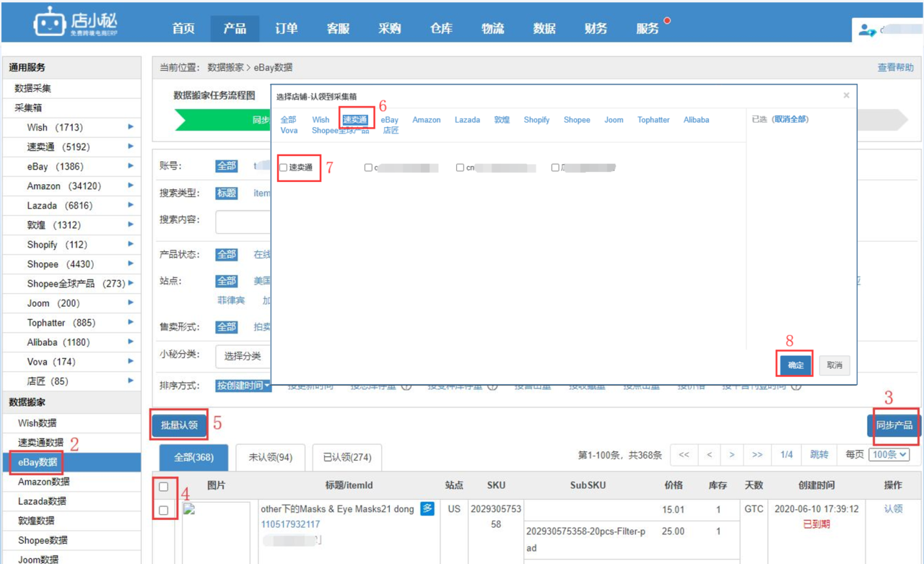Open the 服务 top navigation menu
Viewport: 924px width, 564px height.
[648, 28]
